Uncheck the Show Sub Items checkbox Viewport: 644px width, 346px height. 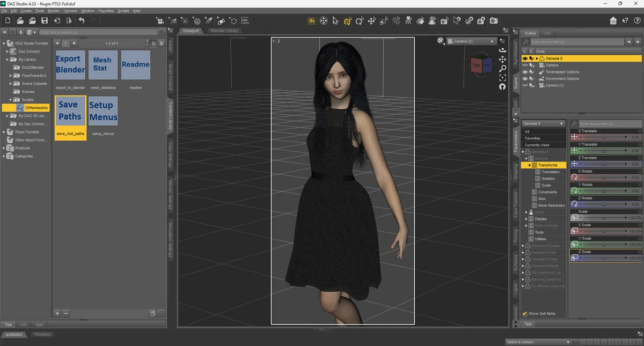click(x=525, y=314)
